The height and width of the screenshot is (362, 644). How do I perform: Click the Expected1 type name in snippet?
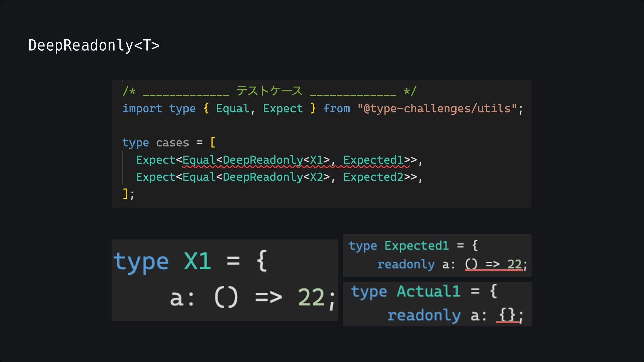click(416, 246)
